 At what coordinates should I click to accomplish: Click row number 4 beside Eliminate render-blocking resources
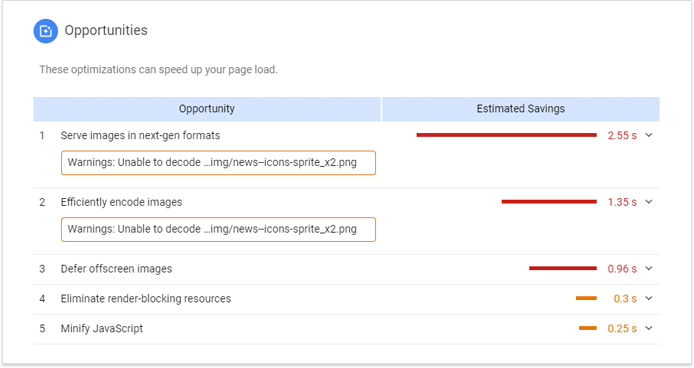[x=42, y=299]
